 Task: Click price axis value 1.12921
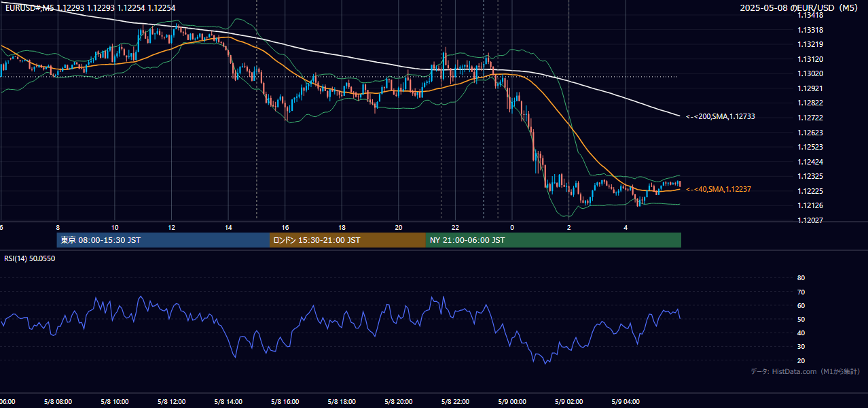pos(812,89)
